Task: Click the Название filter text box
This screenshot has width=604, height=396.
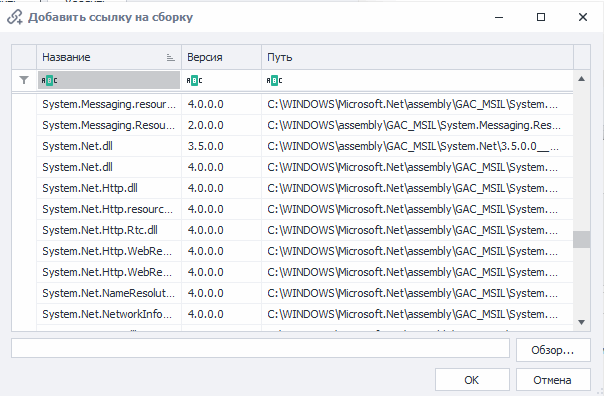Action: tap(109, 80)
